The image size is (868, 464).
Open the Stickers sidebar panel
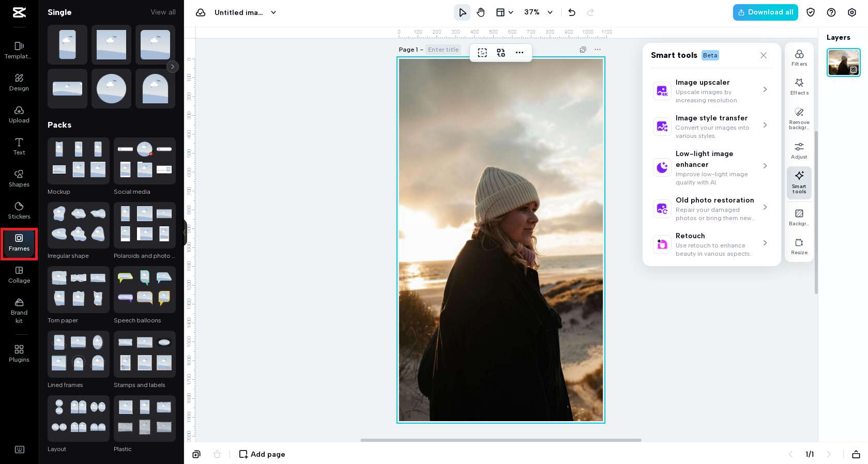19,210
